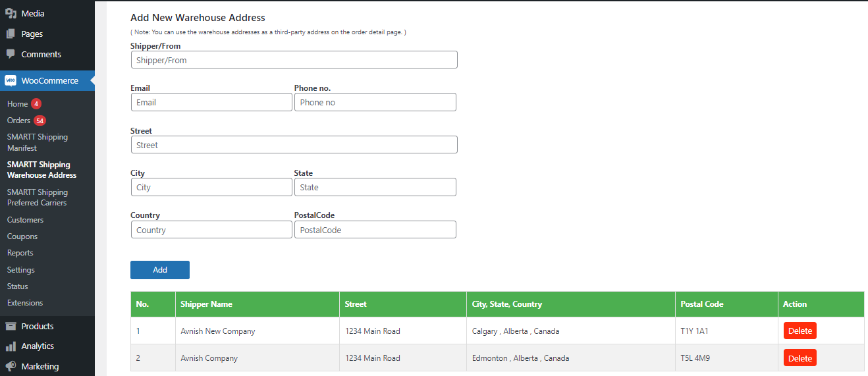
Task: Click into the Email field
Action: (211, 102)
